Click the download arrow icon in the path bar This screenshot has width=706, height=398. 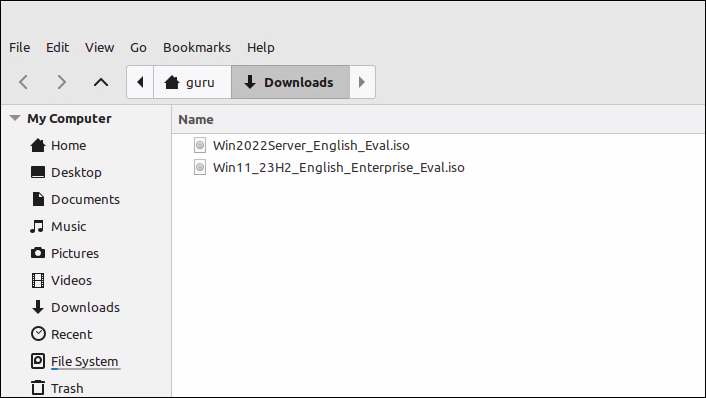tap(249, 82)
